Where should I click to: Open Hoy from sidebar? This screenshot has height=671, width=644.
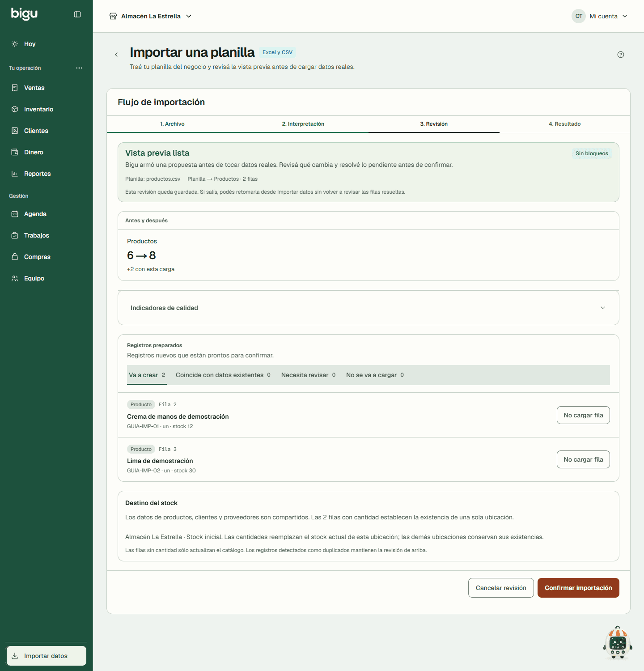46,44
